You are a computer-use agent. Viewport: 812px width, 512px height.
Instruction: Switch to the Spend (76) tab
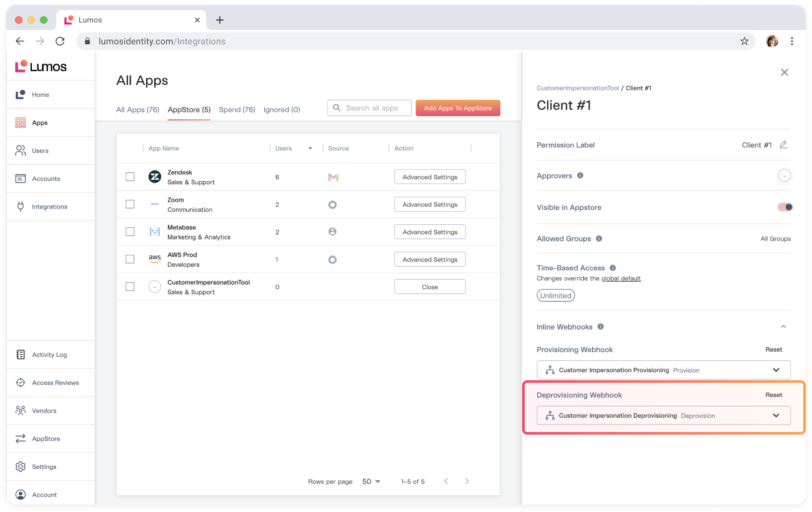(x=237, y=110)
